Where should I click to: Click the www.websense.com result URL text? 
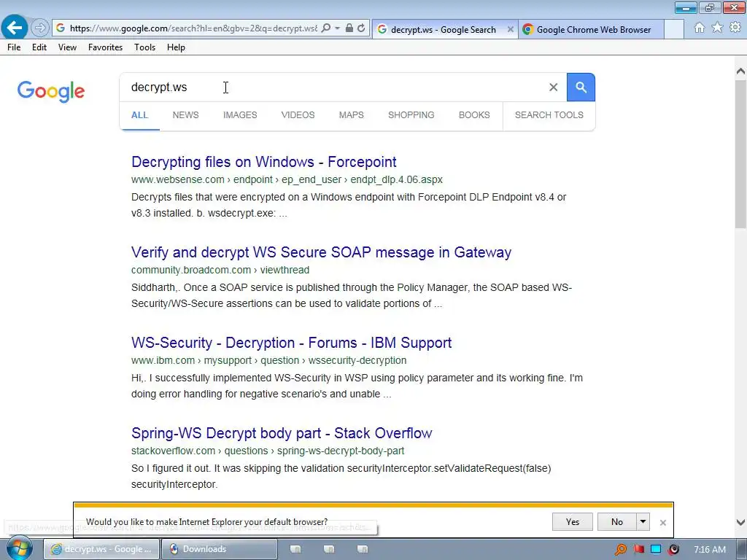[x=287, y=180]
